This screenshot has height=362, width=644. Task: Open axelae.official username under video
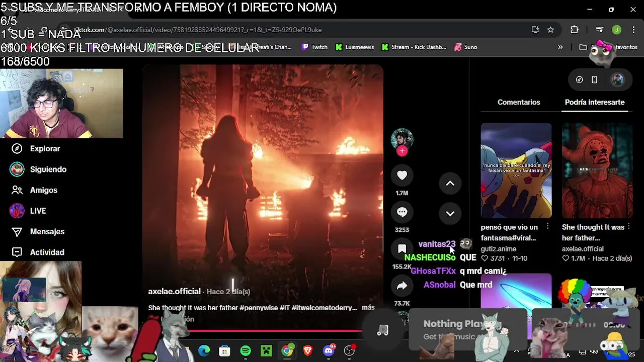point(174,291)
